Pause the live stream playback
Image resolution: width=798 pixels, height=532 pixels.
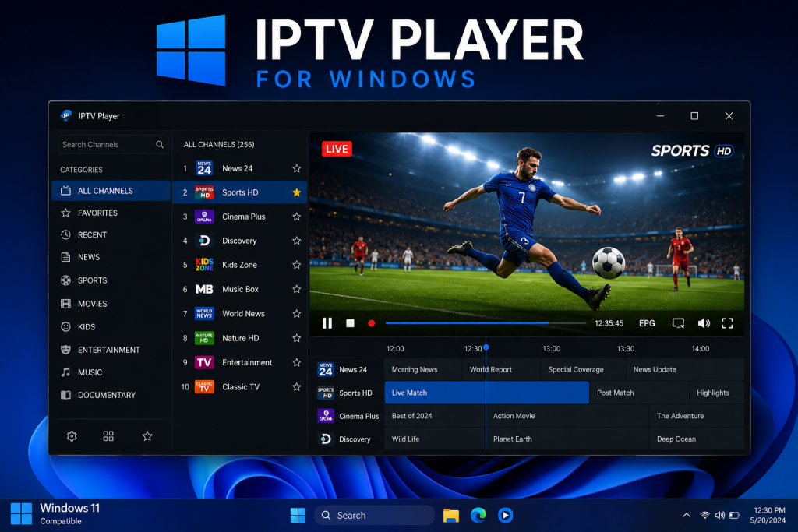pos(327,323)
